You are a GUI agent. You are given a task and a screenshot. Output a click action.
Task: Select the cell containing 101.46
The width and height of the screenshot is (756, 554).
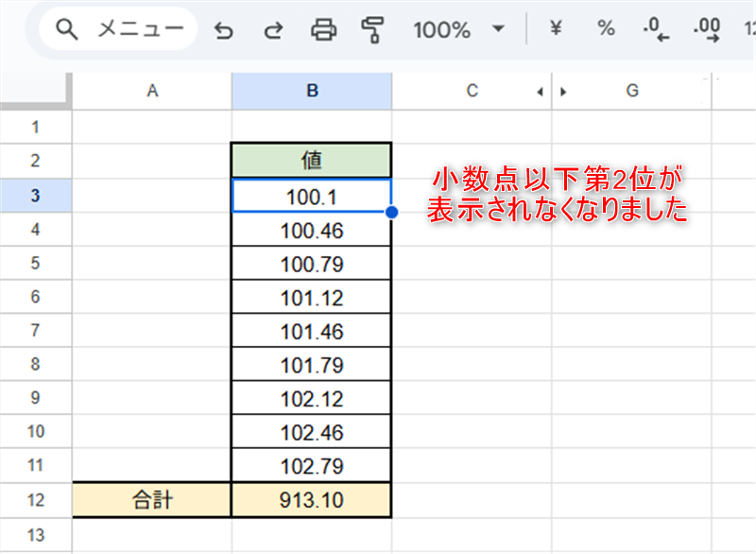tap(311, 331)
